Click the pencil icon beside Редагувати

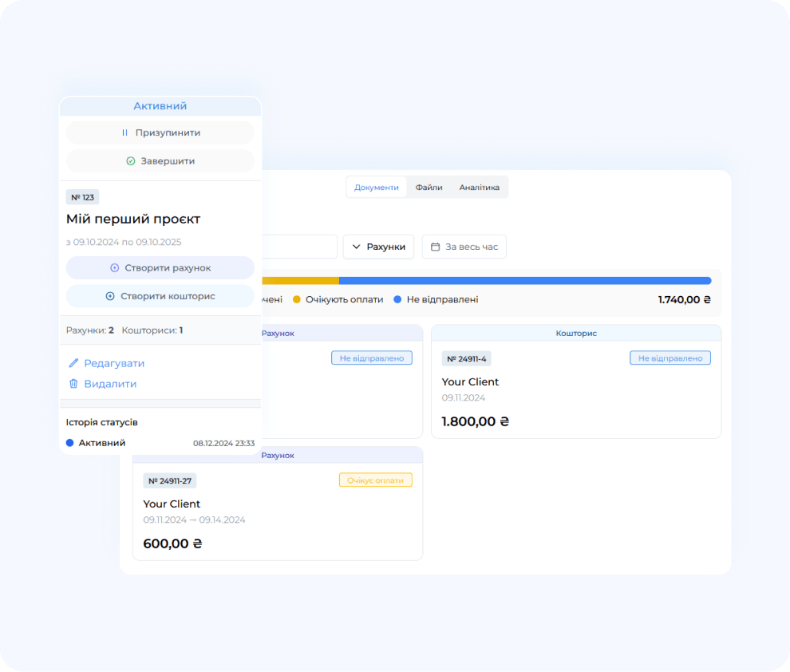(73, 363)
